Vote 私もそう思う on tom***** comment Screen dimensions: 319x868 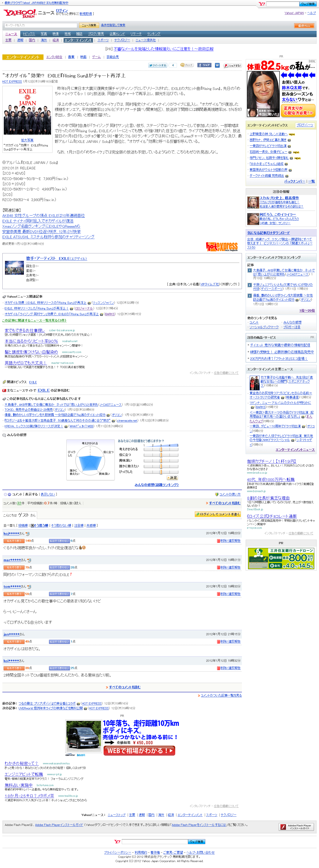click(14, 594)
